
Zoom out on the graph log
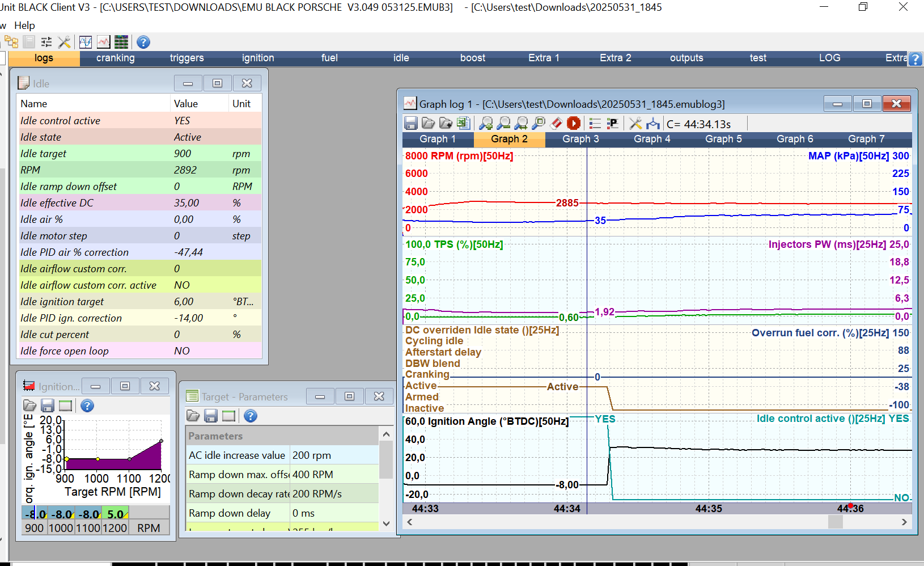503,123
